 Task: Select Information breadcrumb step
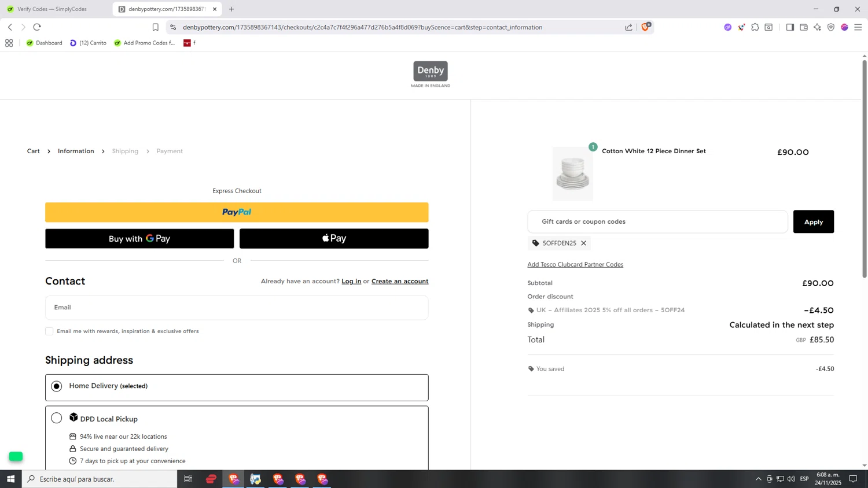[76, 151]
